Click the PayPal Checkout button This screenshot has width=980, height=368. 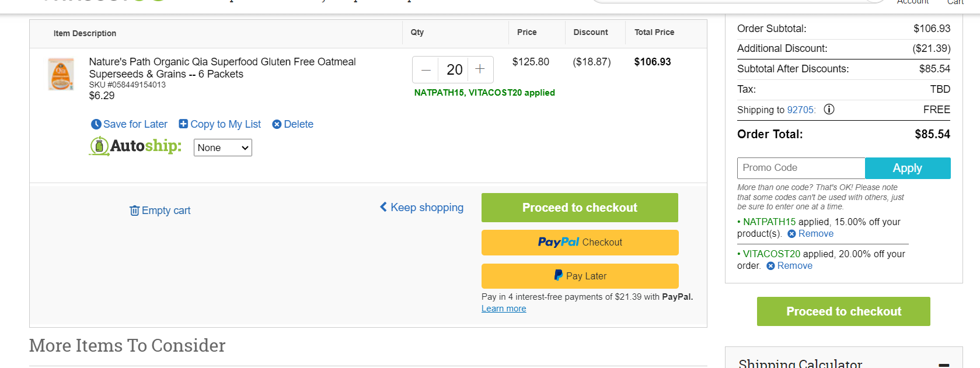tap(580, 242)
